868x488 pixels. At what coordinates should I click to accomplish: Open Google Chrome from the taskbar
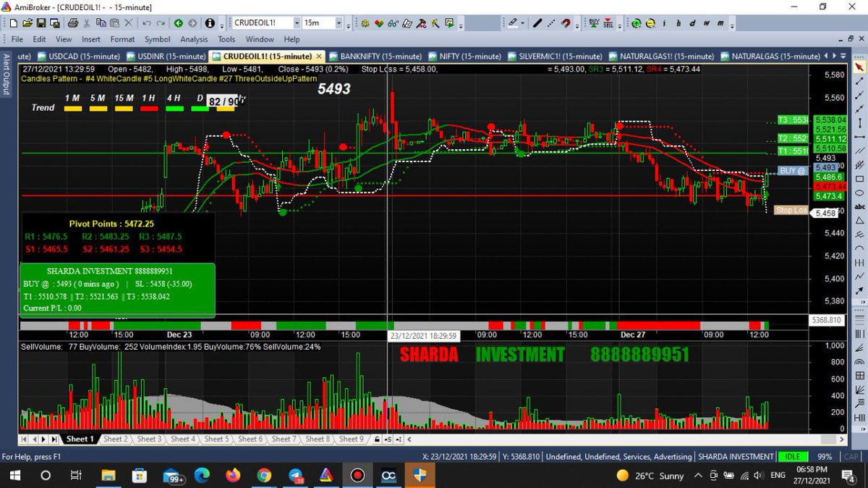tap(264, 476)
